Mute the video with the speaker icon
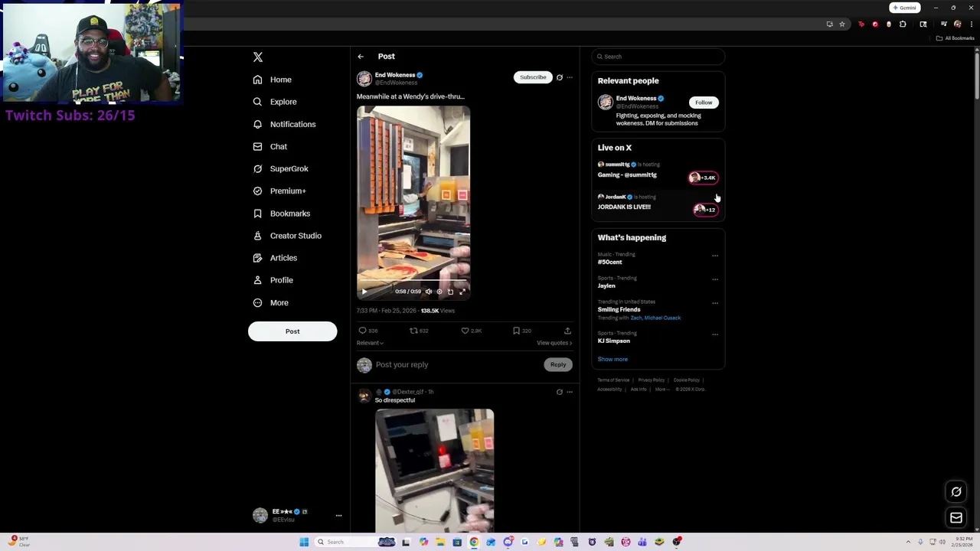 click(428, 292)
